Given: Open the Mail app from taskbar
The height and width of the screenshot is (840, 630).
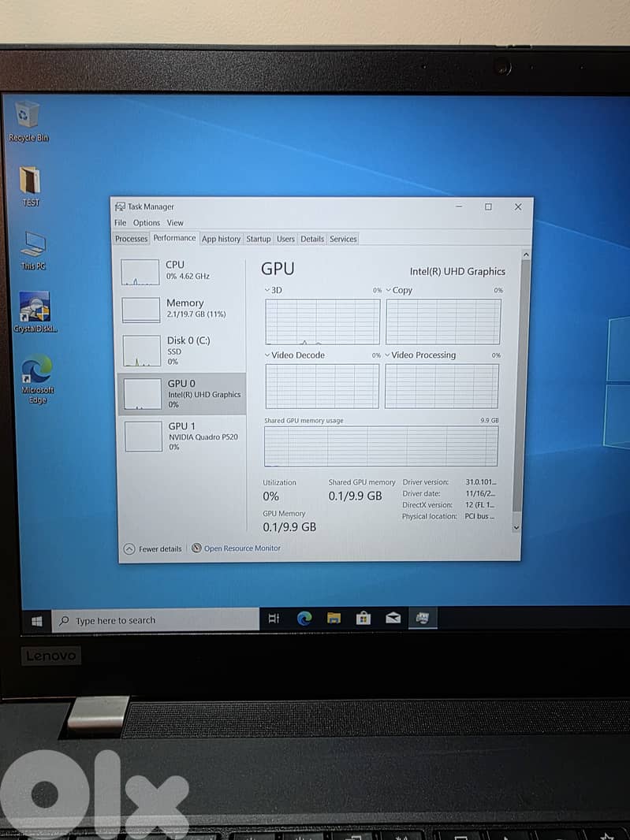Looking at the screenshot, I should [393, 619].
